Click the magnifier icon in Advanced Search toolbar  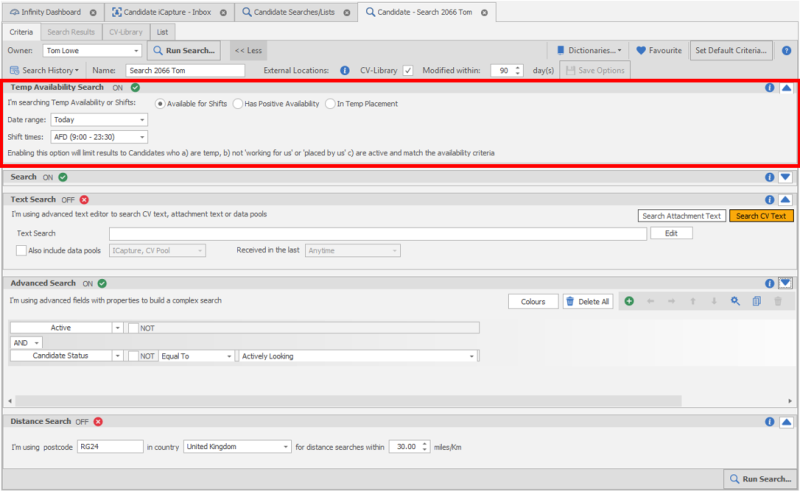(735, 301)
